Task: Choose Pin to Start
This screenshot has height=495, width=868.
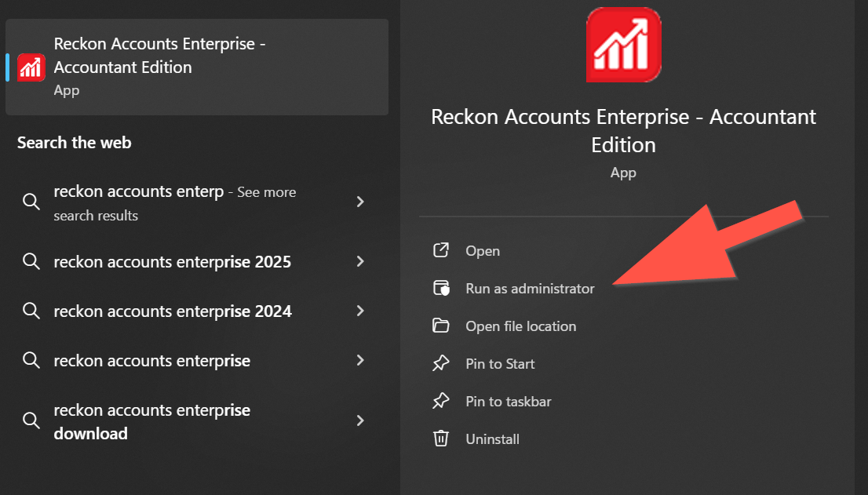Action: click(x=500, y=364)
